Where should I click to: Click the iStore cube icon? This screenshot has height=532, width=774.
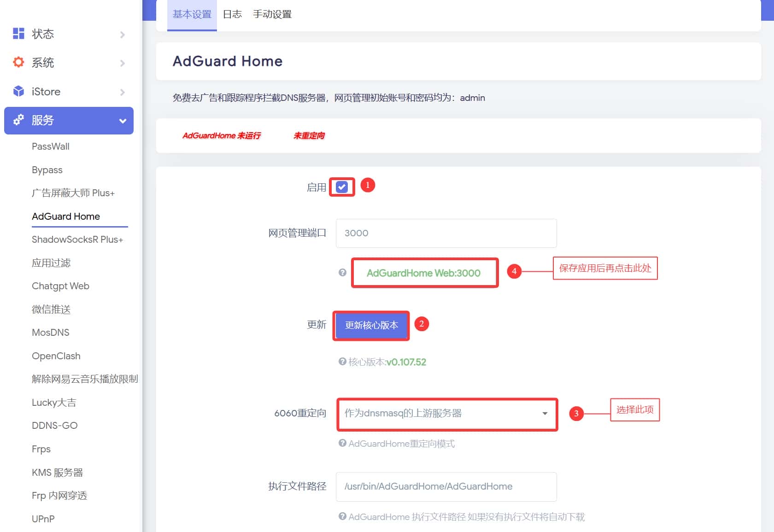pos(18,91)
